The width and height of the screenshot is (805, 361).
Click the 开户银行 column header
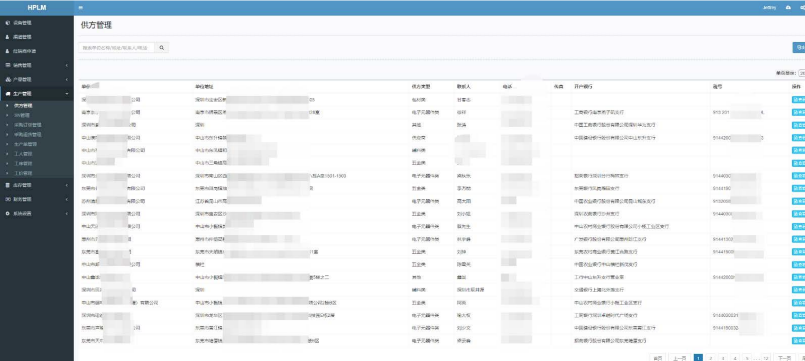click(x=583, y=87)
